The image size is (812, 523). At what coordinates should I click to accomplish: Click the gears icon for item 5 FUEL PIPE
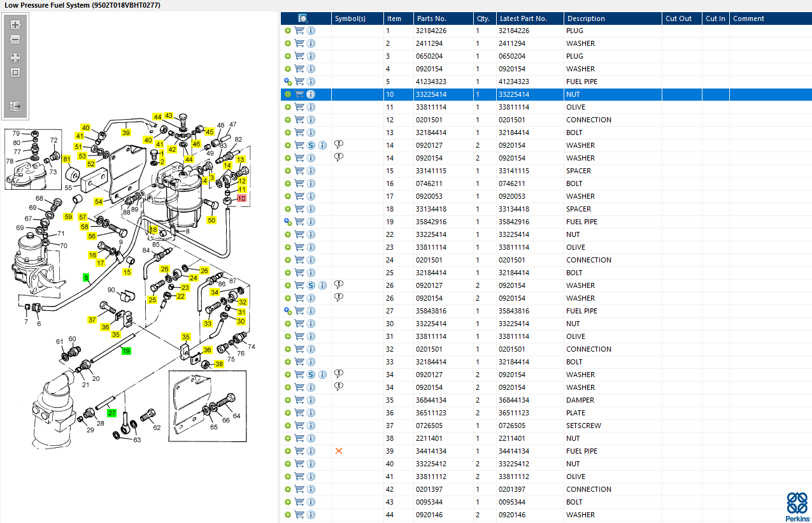288,82
